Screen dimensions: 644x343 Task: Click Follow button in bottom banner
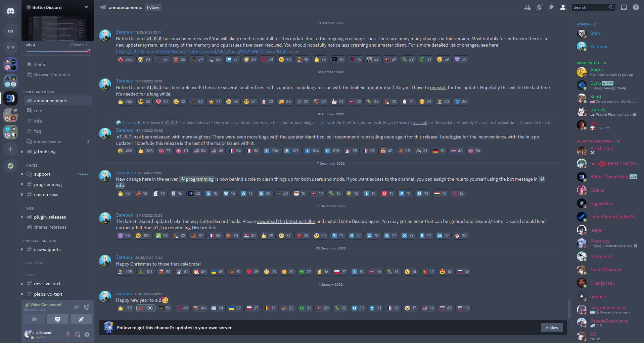(x=552, y=328)
